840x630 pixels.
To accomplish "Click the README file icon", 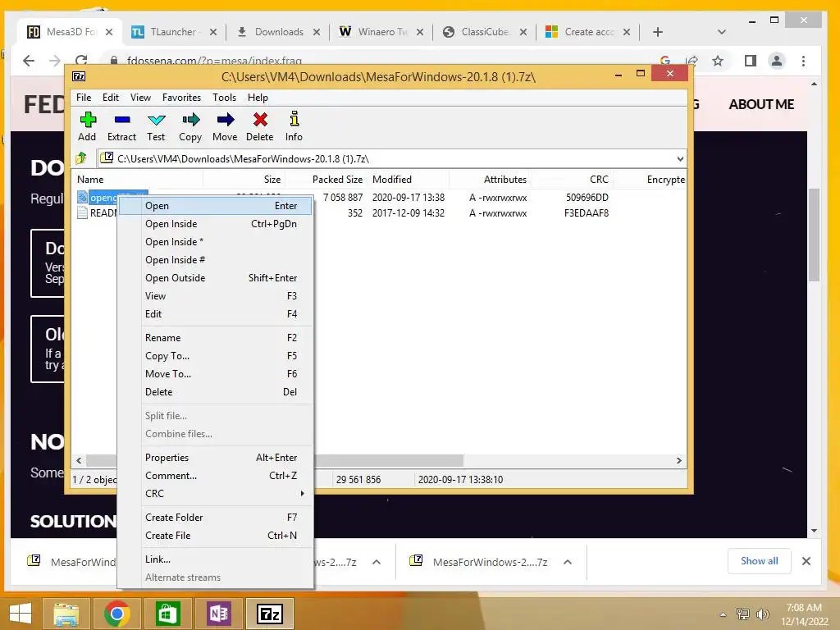I will coord(82,212).
